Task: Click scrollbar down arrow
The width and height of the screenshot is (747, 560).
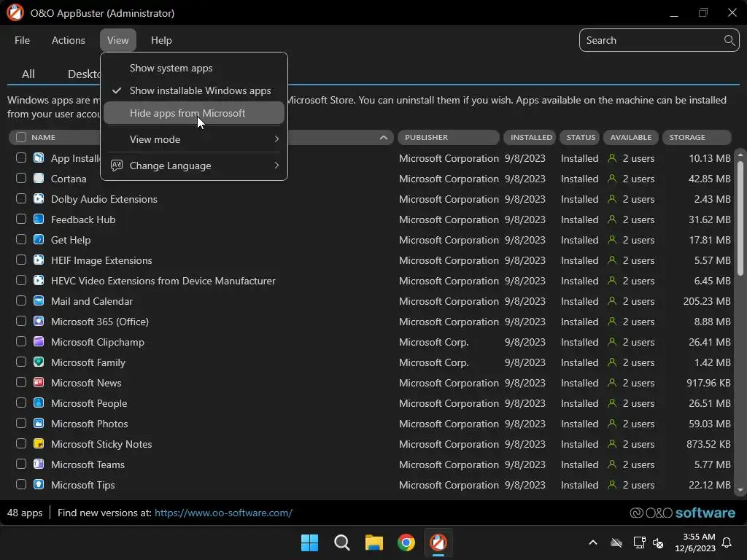Action: (x=740, y=490)
